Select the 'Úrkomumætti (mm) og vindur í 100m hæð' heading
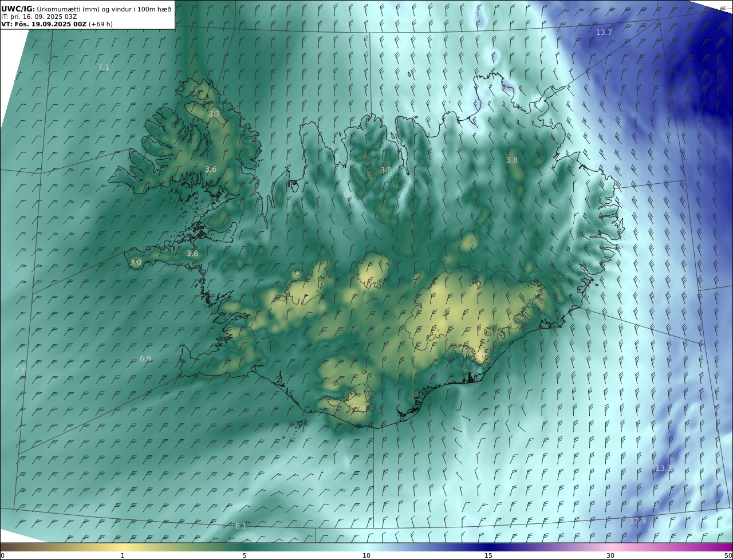The width and height of the screenshot is (733, 560). coord(104,9)
